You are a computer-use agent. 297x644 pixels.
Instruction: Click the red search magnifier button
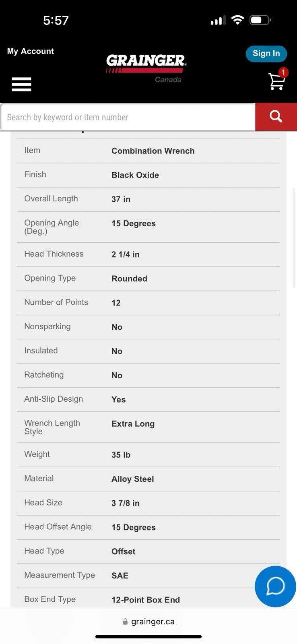(x=276, y=117)
